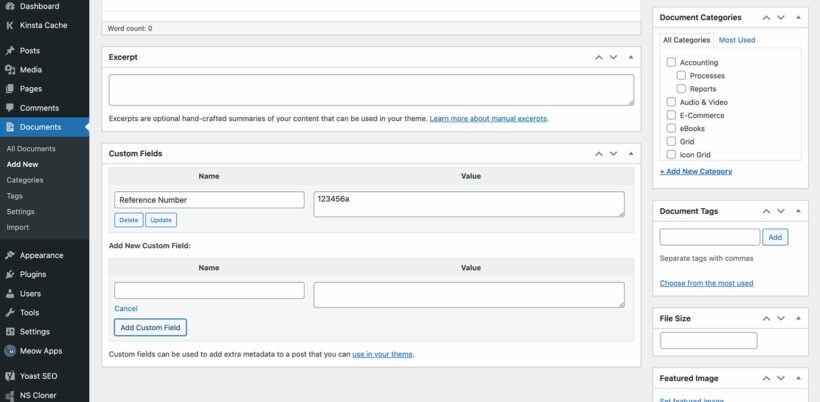Open Settings under Documents submenu

pyautogui.click(x=20, y=212)
